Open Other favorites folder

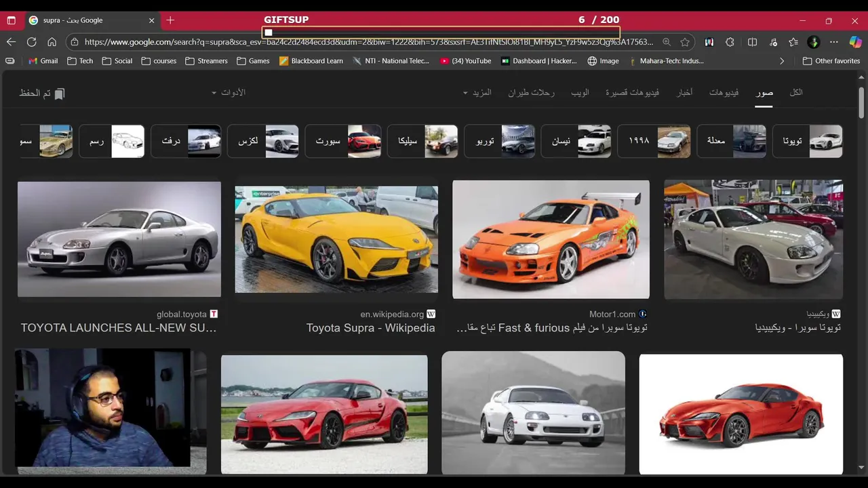831,61
